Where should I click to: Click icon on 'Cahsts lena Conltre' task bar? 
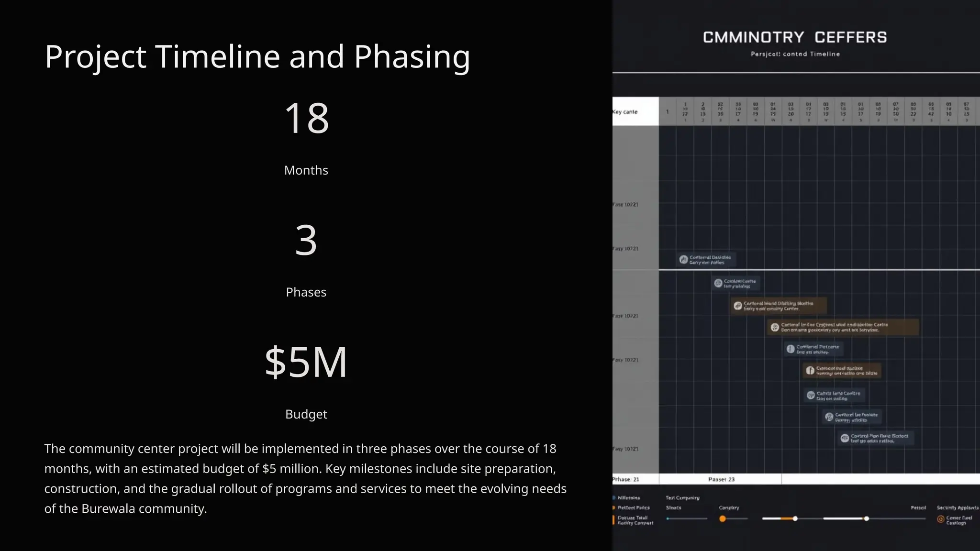tap(811, 395)
